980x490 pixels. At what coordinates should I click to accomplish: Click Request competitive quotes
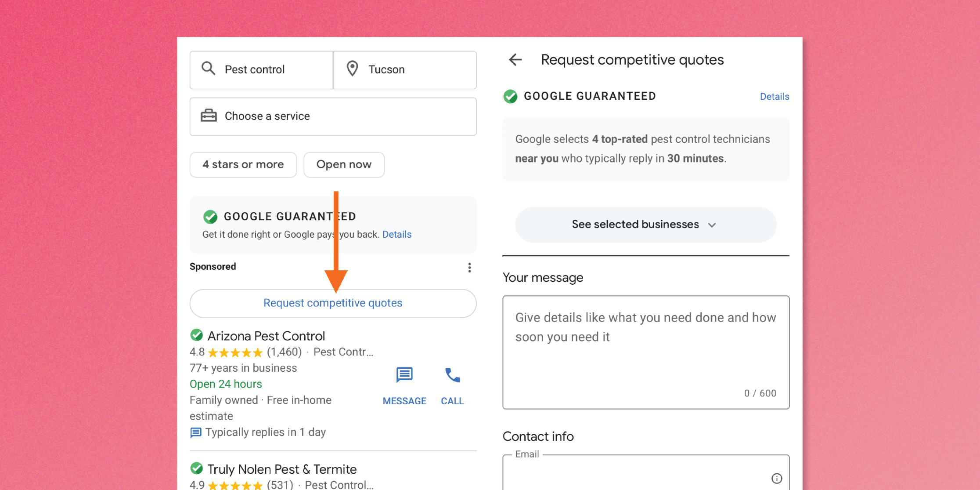click(x=332, y=303)
